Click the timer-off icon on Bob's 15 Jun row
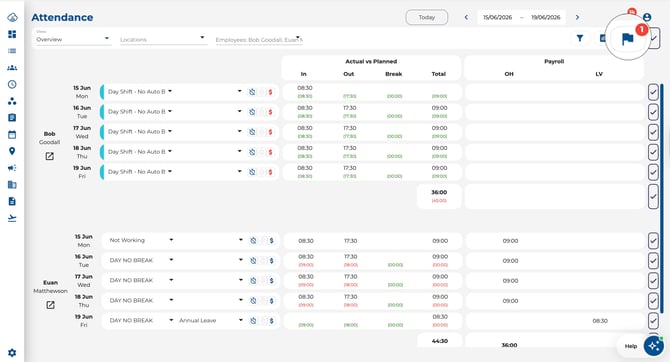This screenshot has width=670, height=362. point(252,92)
